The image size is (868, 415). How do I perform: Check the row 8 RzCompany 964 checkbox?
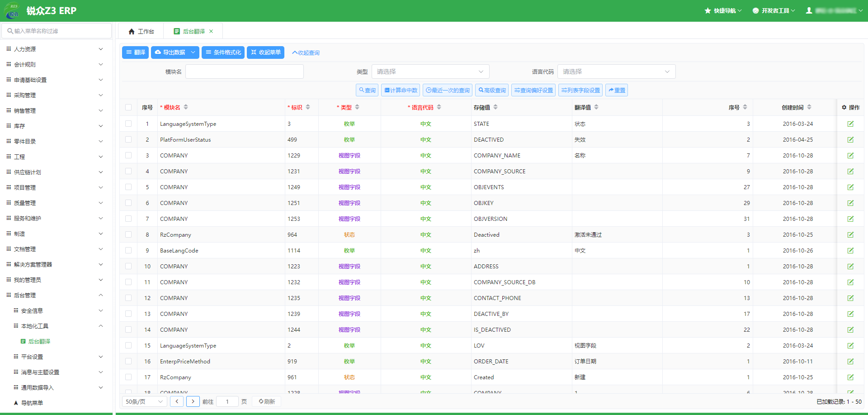point(128,234)
